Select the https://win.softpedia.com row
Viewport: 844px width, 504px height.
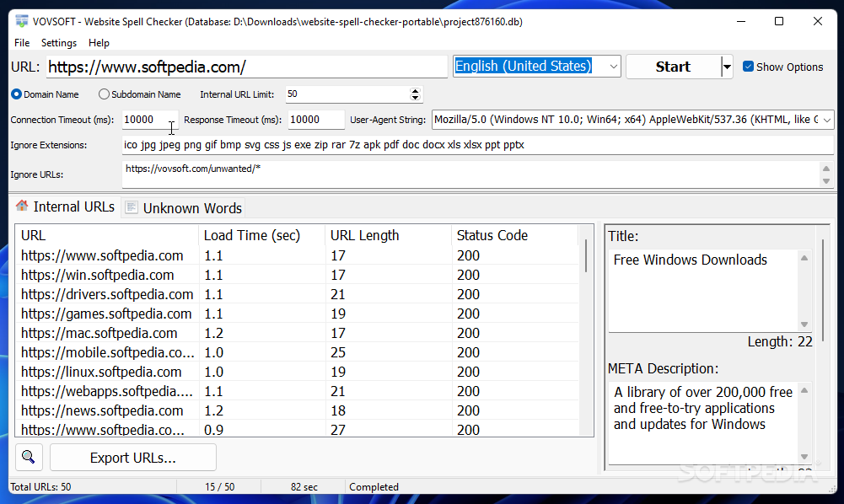pos(297,275)
